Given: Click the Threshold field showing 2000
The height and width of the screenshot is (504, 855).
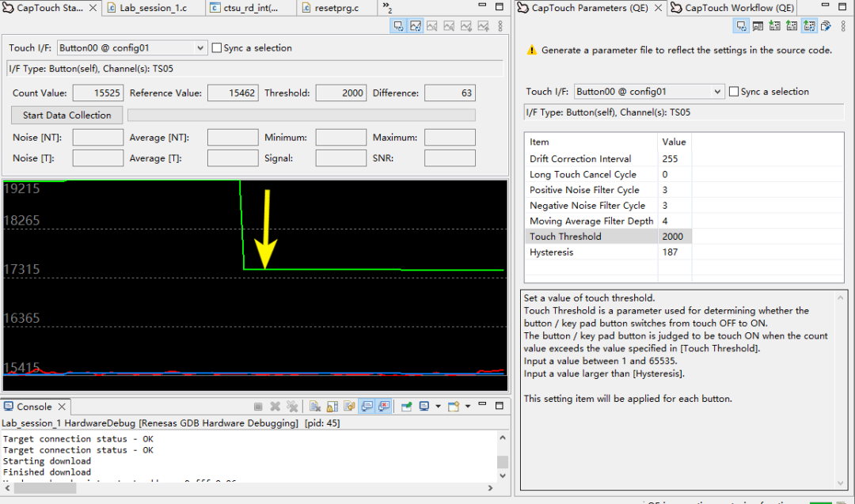Looking at the screenshot, I should pos(340,93).
